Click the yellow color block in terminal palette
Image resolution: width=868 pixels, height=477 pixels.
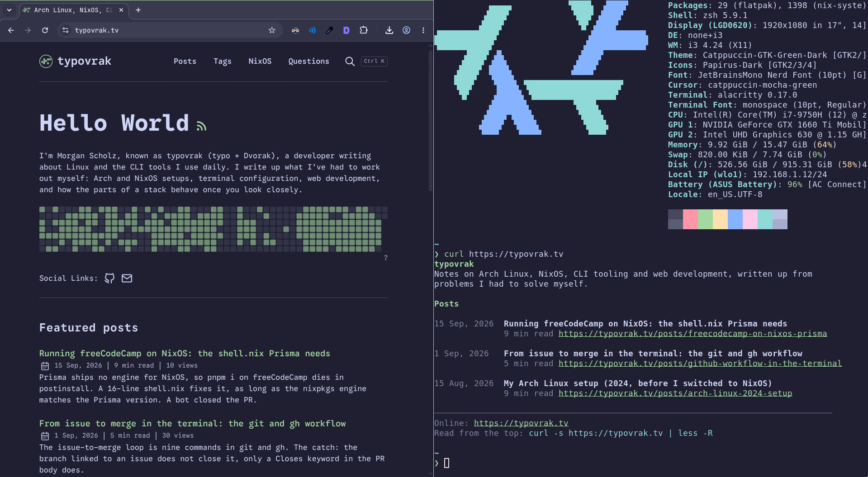click(x=720, y=219)
